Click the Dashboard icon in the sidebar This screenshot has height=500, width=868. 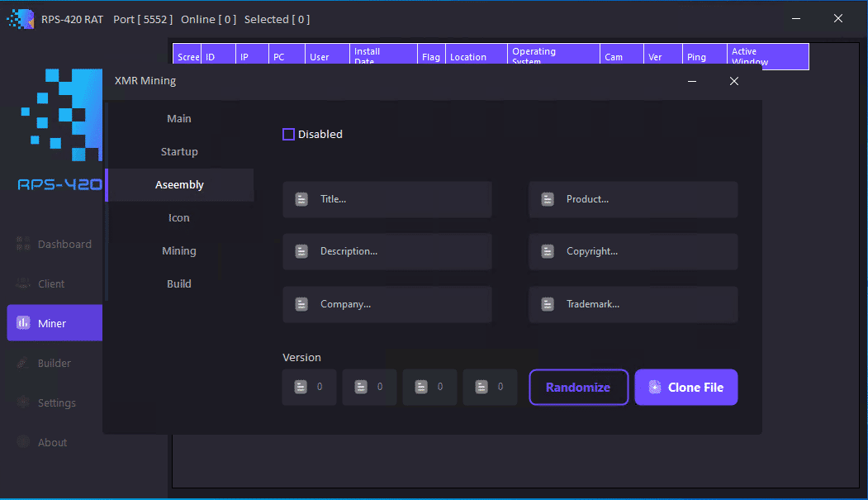pyautogui.click(x=23, y=244)
